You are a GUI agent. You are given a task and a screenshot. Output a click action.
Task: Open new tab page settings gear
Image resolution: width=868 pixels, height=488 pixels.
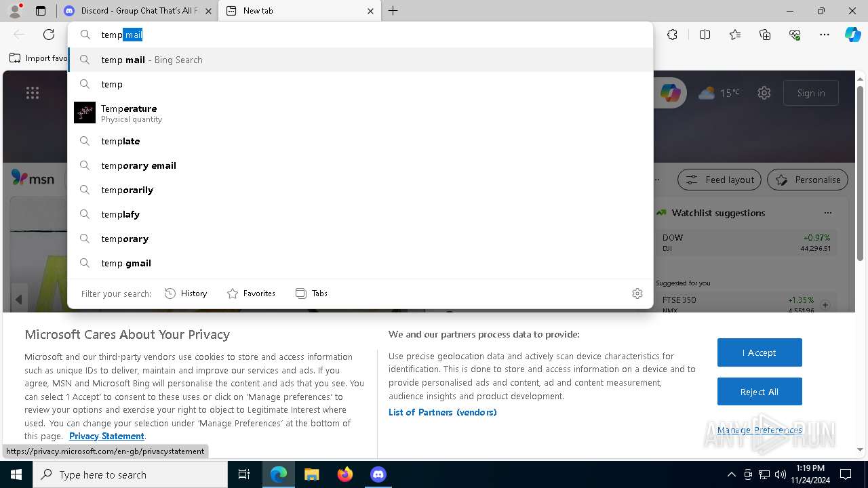[x=764, y=93]
